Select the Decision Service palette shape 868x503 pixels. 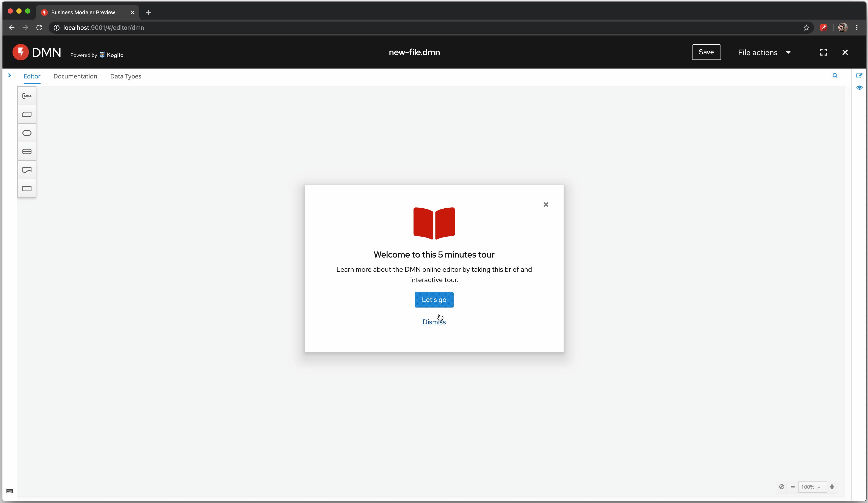pos(27,152)
